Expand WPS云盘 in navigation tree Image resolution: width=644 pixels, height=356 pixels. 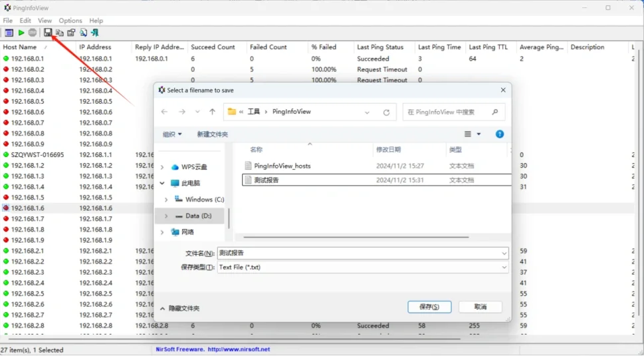162,167
